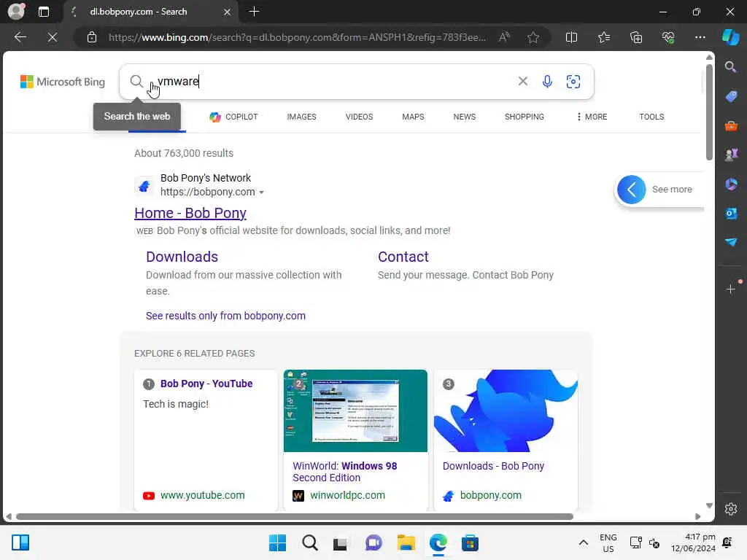The width and height of the screenshot is (747, 560).
Task: Open sidebar Games icon
Action: (731, 155)
